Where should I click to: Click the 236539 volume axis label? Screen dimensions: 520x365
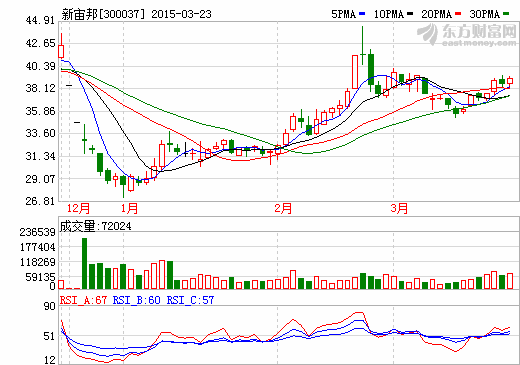click(38, 232)
